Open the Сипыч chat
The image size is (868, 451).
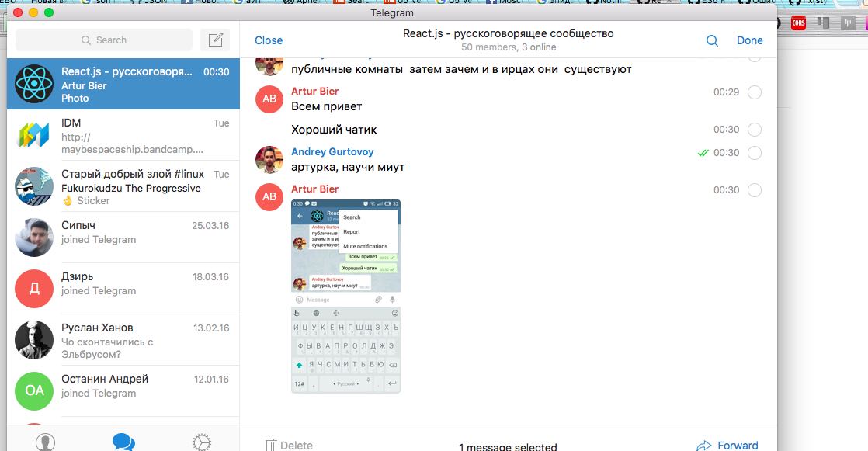point(123,238)
